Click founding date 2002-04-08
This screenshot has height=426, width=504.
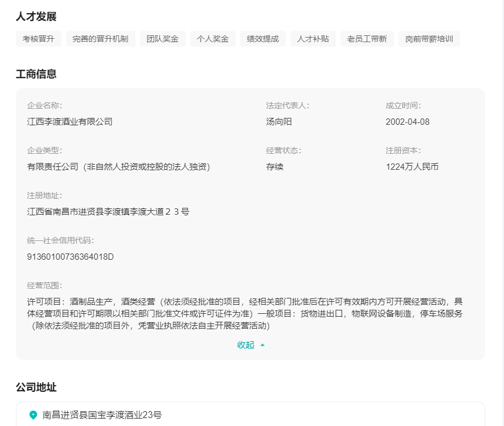408,122
